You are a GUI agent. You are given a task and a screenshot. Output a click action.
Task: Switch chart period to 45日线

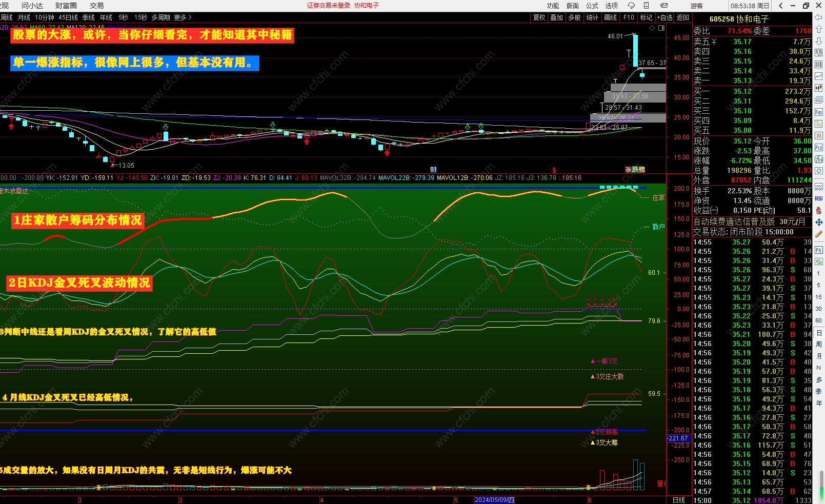pyautogui.click(x=68, y=17)
